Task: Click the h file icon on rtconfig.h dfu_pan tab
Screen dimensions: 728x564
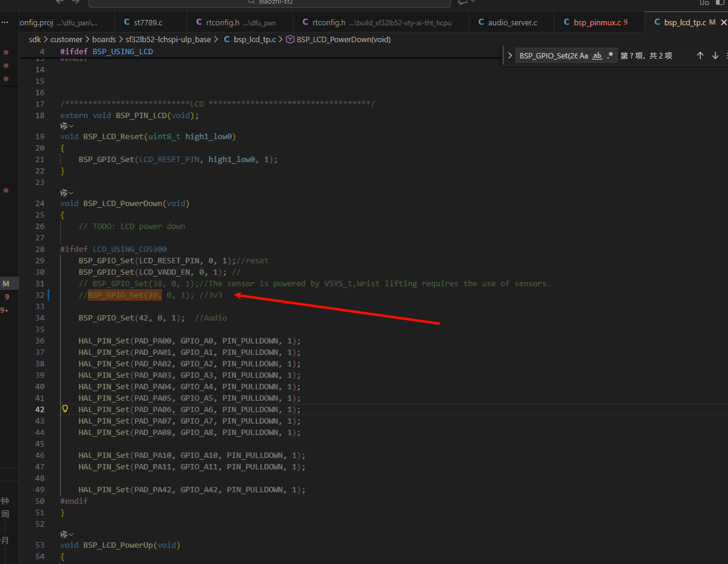Action: [x=199, y=22]
